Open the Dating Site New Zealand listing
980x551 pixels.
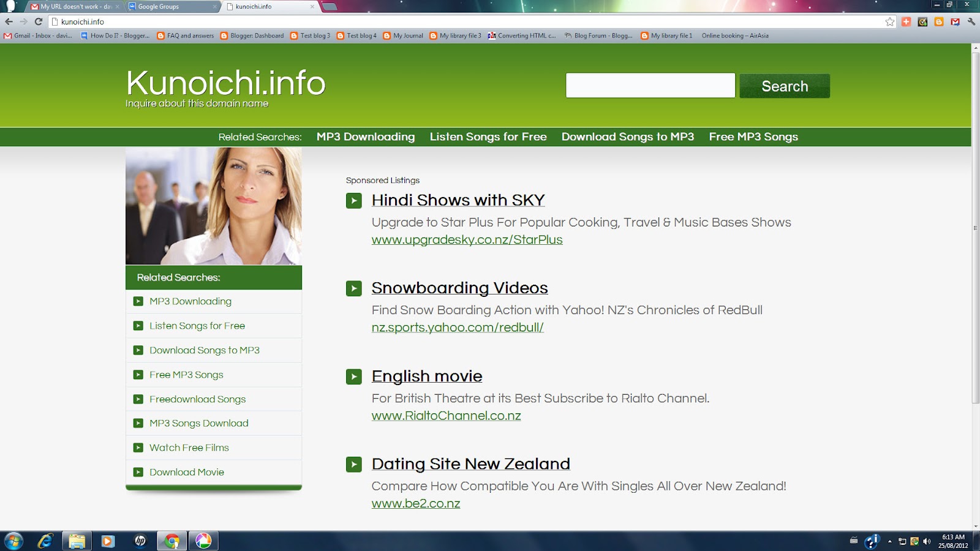(471, 464)
